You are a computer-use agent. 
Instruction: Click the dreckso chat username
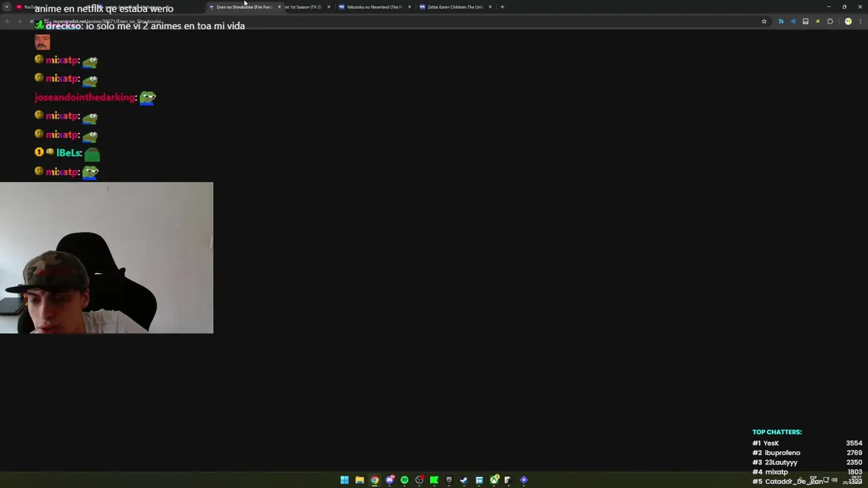click(x=64, y=26)
